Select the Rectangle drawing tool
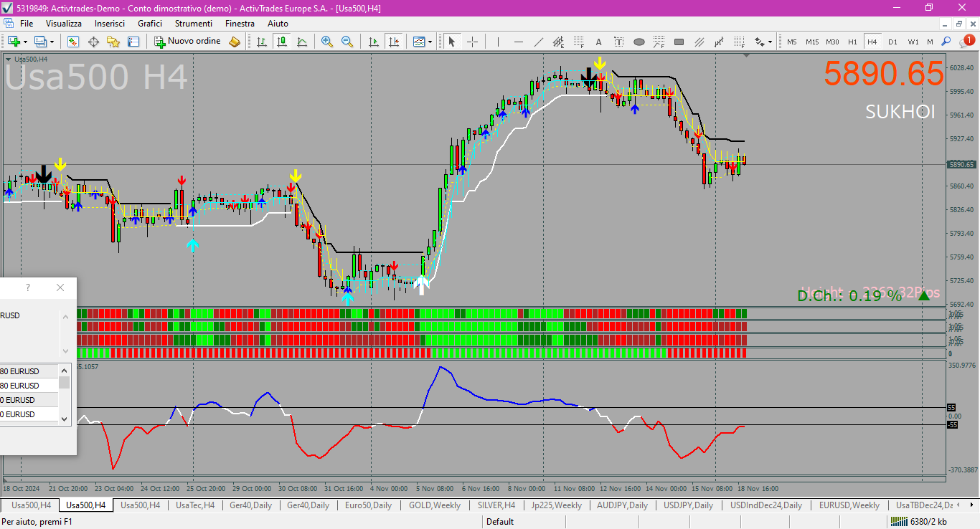The width and height of the screenshot is (980, 529). coord(679,42)
